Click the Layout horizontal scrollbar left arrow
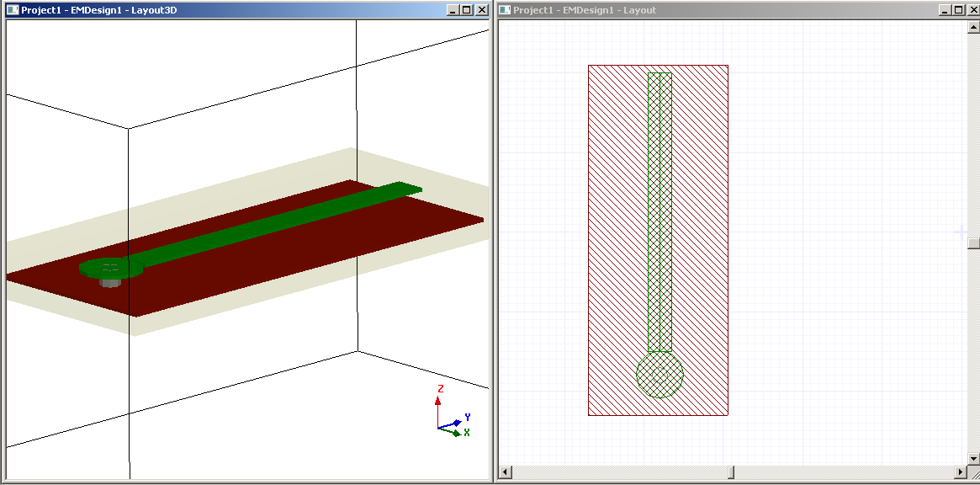 tap(505, 472)
